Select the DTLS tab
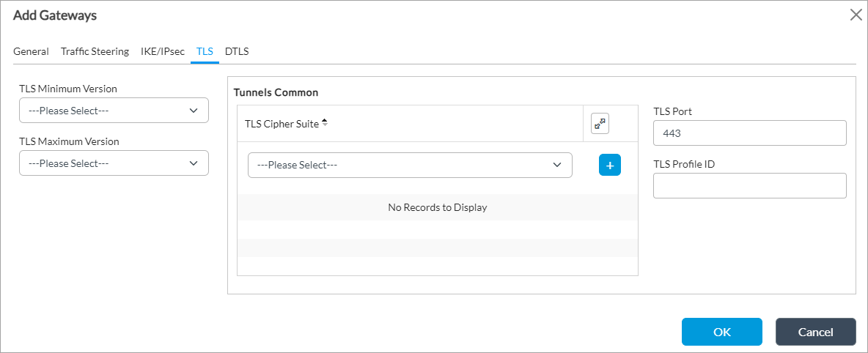 click(237, 51)
